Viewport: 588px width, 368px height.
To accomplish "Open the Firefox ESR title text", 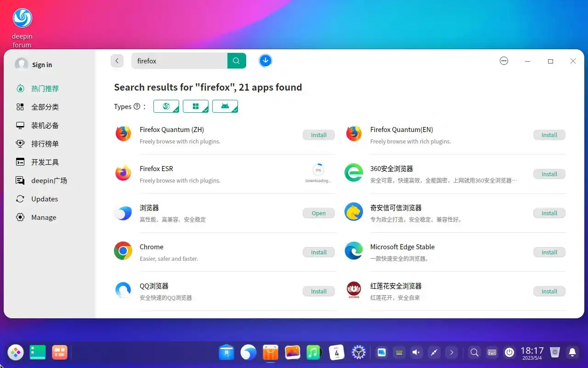I will [156, 169].
